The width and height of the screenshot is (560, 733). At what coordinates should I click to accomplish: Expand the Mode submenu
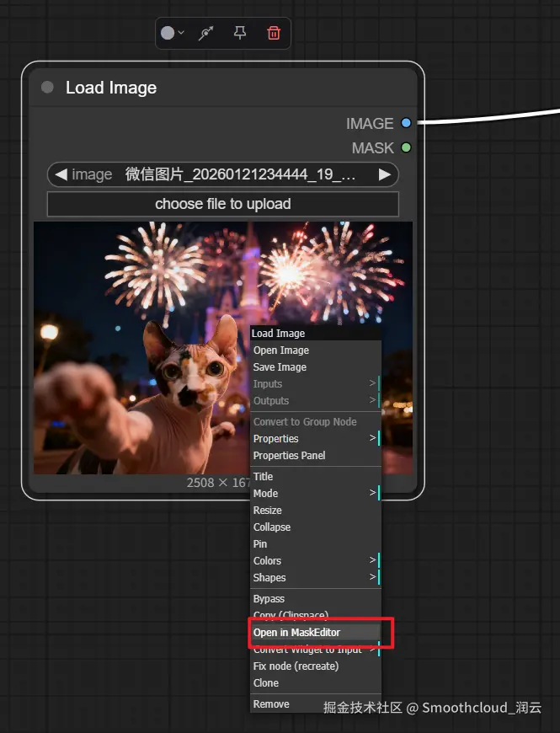(x=316, y=493)
